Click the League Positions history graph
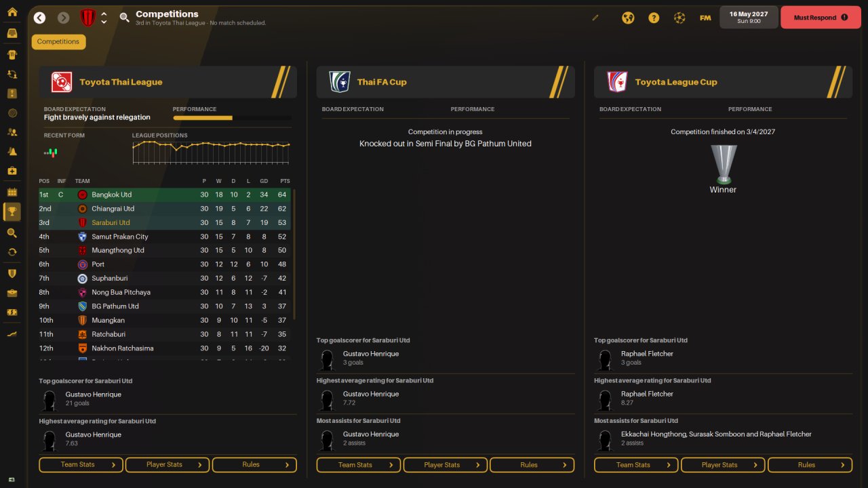This screenshot has height=488, width=868. click(212, 152)
